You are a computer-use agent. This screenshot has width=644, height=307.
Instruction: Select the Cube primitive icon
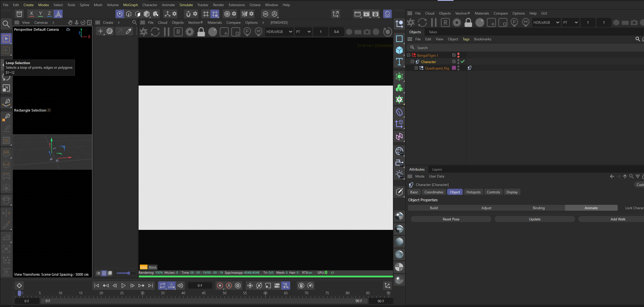[x=399, y=50]
